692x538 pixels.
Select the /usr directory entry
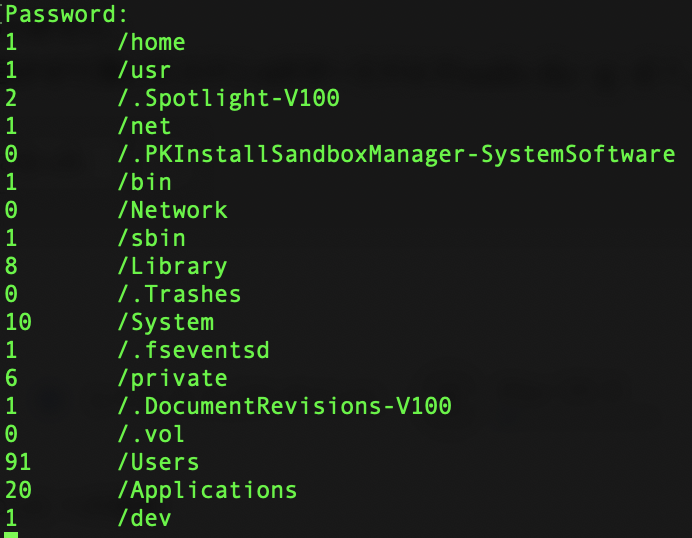point(144,70)
